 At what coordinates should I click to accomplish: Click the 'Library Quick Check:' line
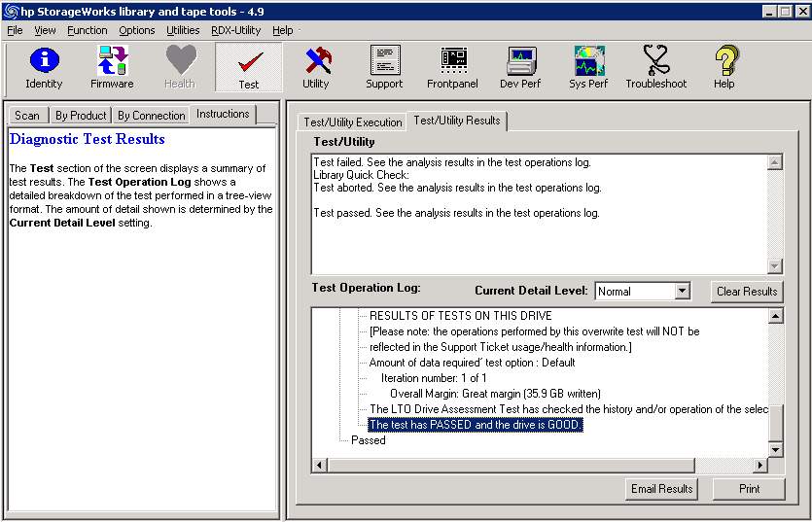[362, 175]
